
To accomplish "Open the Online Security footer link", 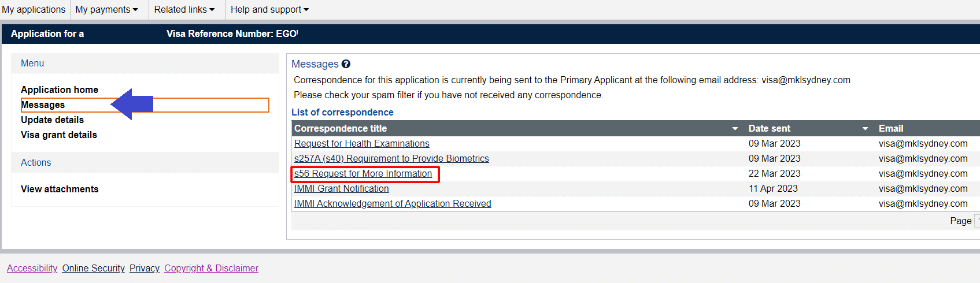I will coord(93,268).
